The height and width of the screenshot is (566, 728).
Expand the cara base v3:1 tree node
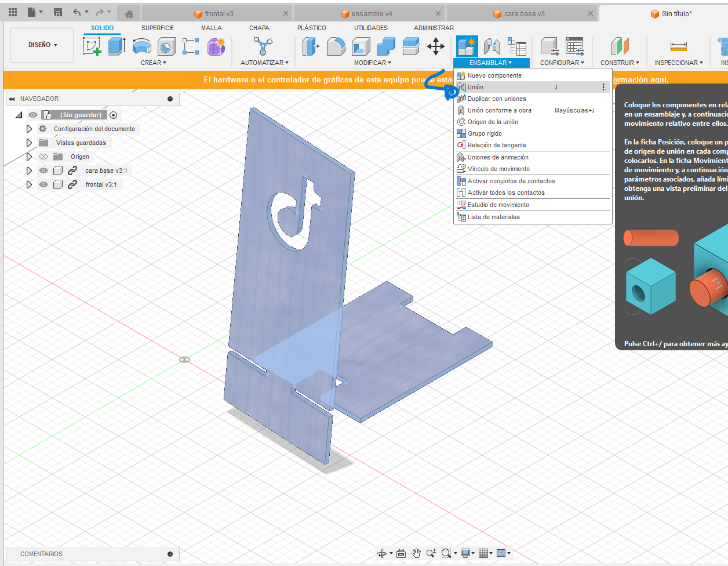click(29, 170)
